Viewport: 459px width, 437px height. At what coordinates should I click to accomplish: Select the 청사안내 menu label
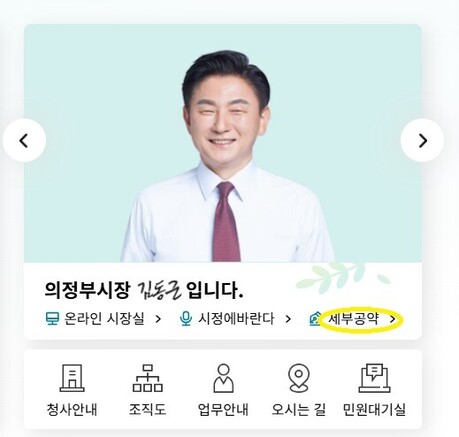coord(72,410)
